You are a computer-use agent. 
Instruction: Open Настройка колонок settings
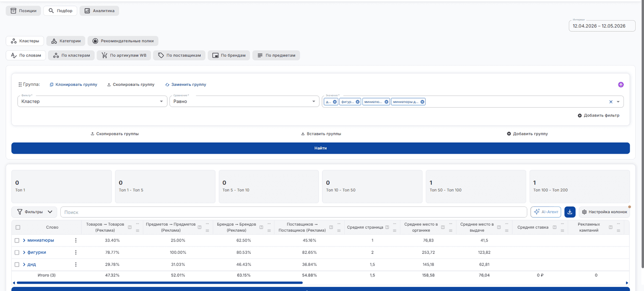click(x=604, y=212)
